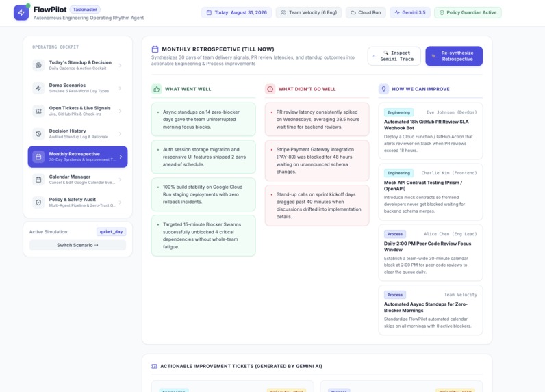The width and height of the screenshot is (545, 392).
Task: Click the magnifier icon in Inspect Gemini Trace
Action: pos(385,53)
